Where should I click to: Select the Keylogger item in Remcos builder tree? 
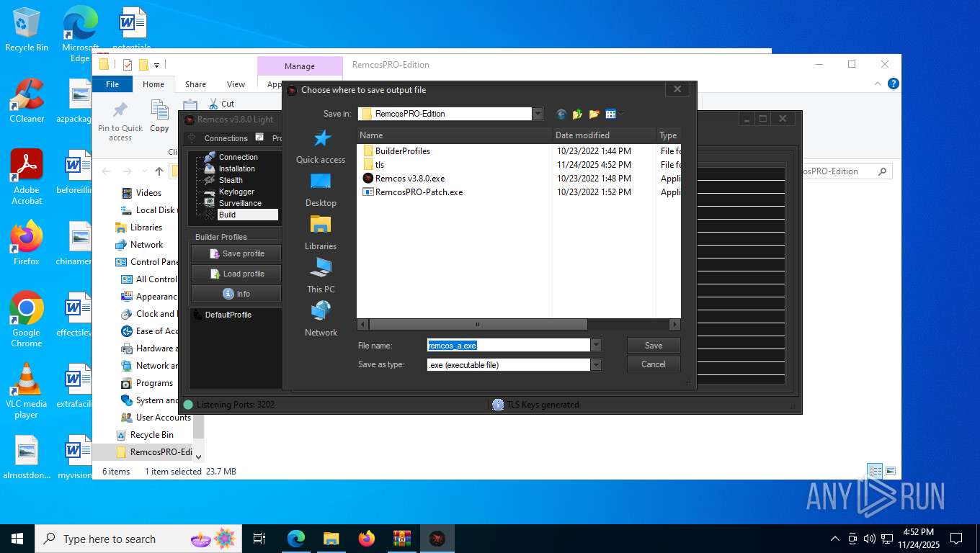[x=236, y=192]
